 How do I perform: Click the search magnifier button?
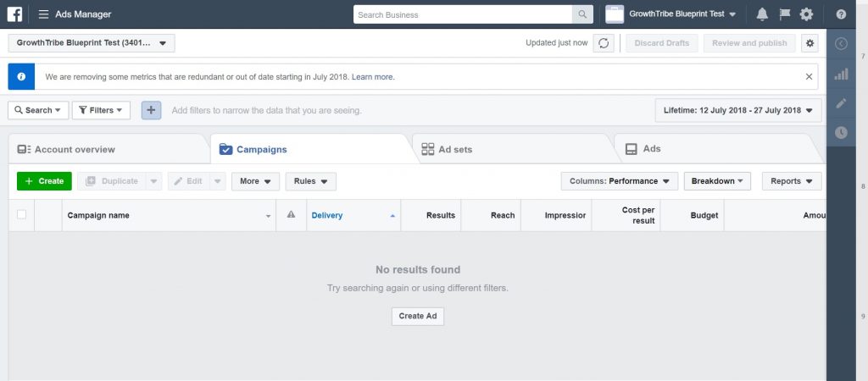[x=582, y=14]
